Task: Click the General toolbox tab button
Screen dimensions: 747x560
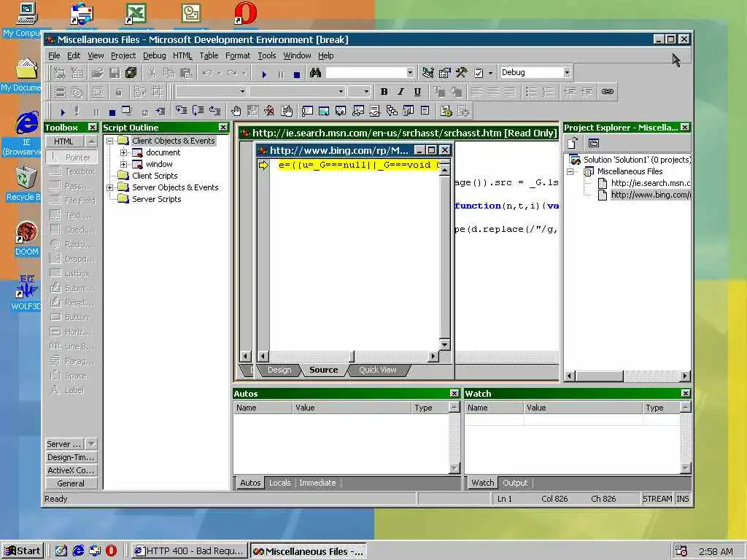Action: tap(71, 483)
